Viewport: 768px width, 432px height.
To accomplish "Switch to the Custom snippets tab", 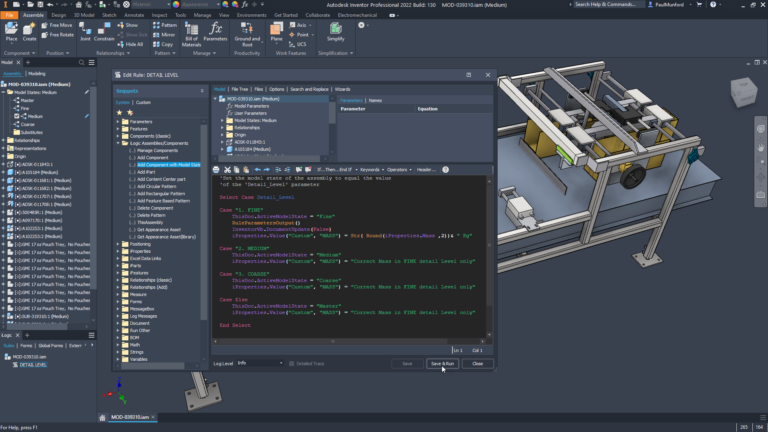I will (143, 102).
